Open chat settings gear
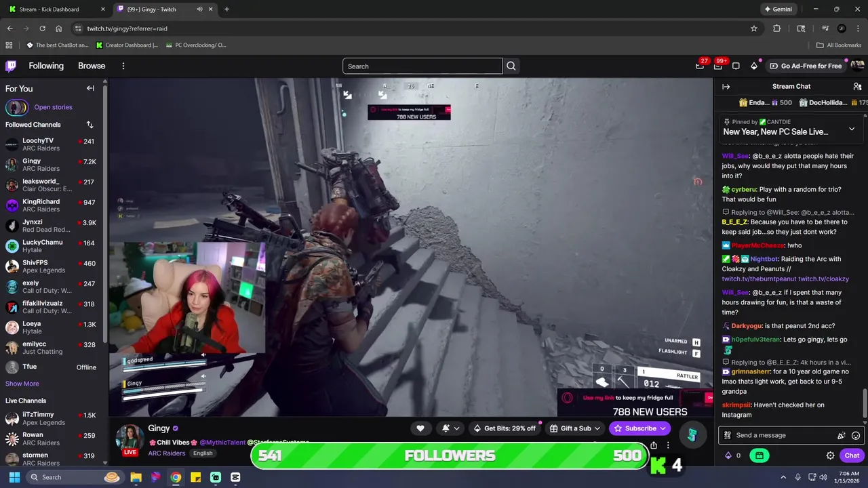 tap(830, 455)
